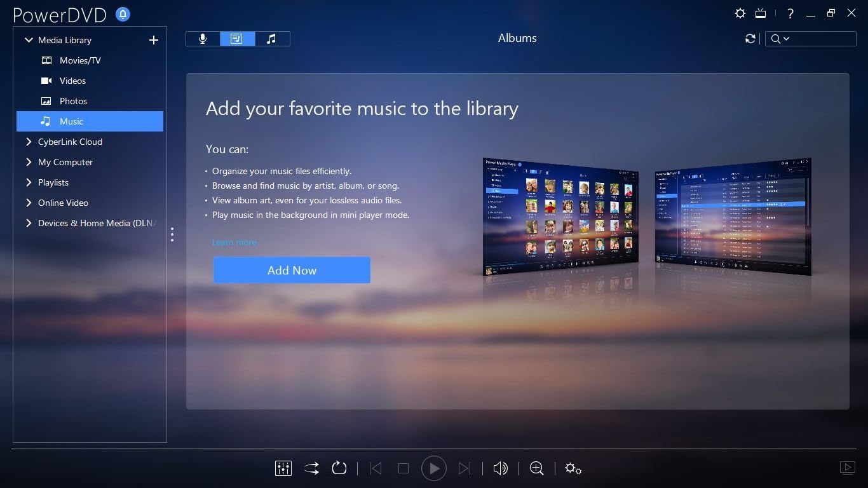This screenshot has width=868, height=488.
Task: Mute the volume speaker icon
Action: [500, 468]
